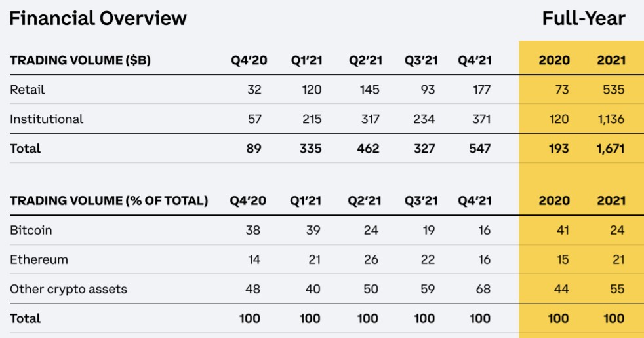Click the 145 Retail volume cell
644x338 pixels.
pyautogui.click(x=369, y=90)
